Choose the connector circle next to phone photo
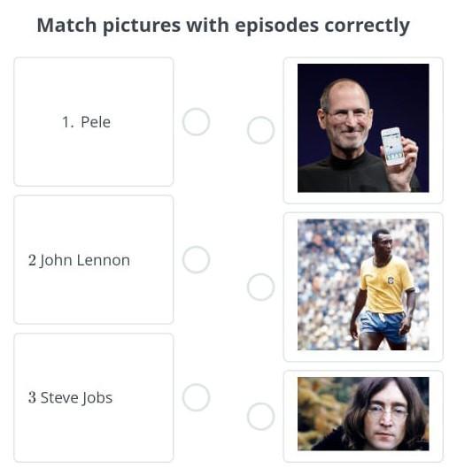The height and width of the screenshot is (476, 457). (x=260, y=130)
